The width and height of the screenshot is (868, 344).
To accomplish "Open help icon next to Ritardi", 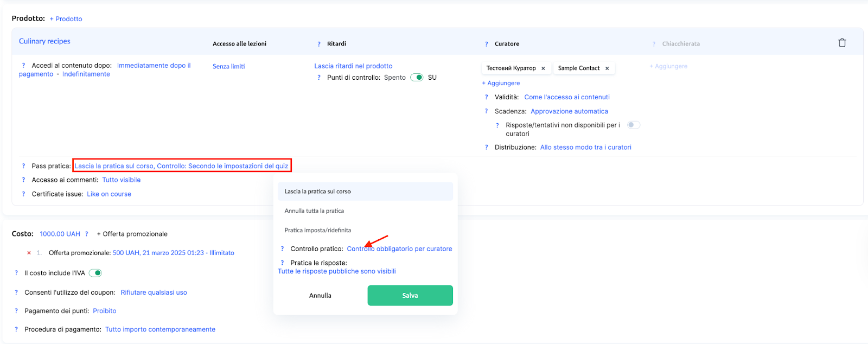I will [319, 44].
